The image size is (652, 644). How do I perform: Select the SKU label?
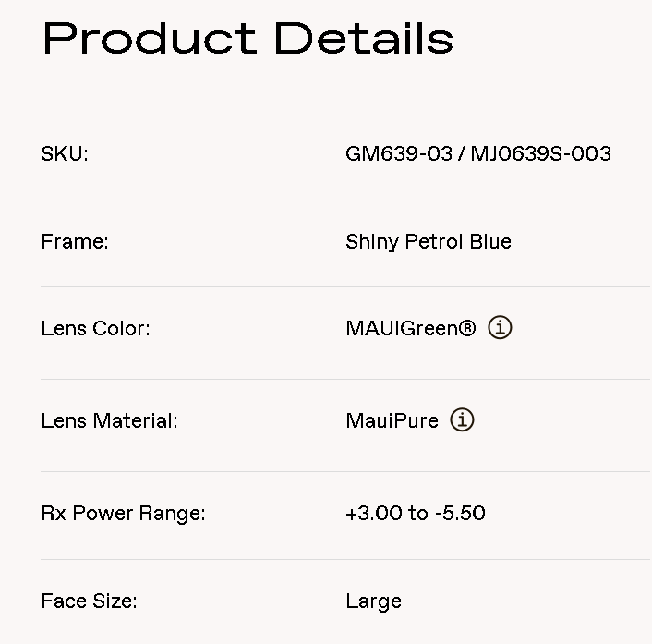coord(65,154)
